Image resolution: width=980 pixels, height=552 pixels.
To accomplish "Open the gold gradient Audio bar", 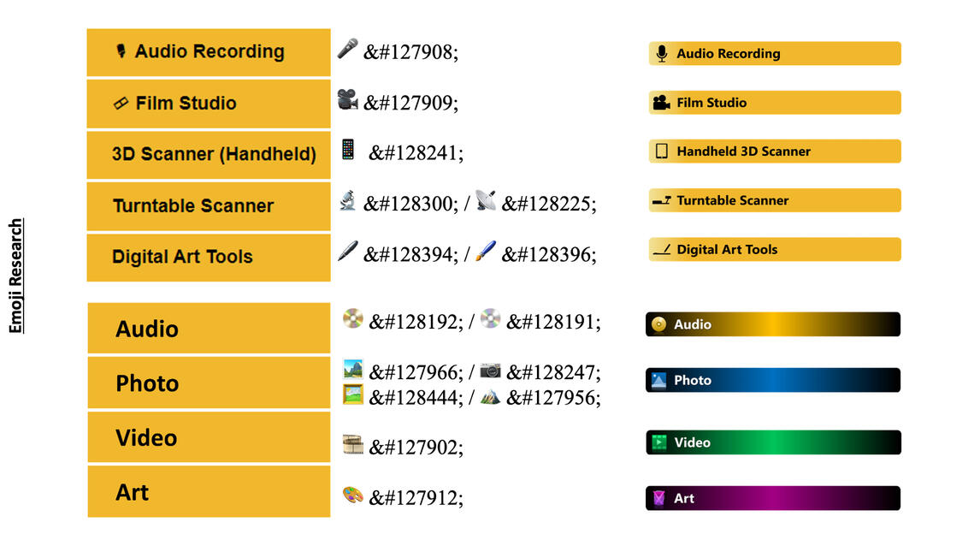I will point(772,324).
